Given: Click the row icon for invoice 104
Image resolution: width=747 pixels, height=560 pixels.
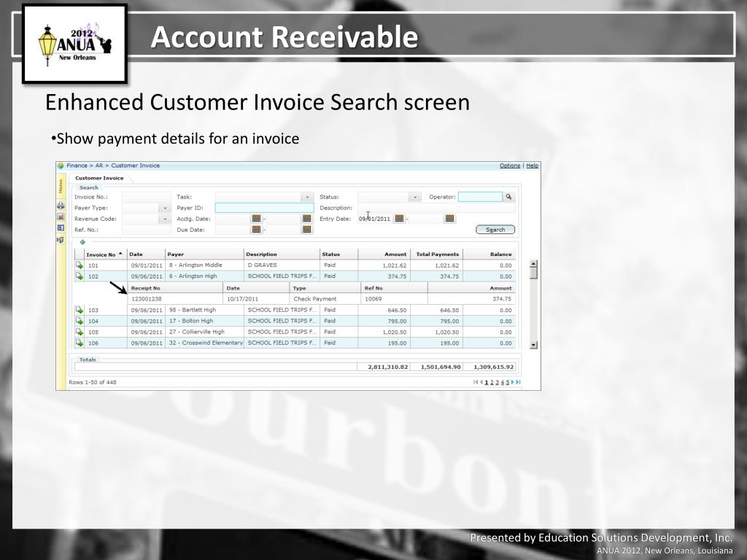Looking at the screenshot, I should [80, 321].
